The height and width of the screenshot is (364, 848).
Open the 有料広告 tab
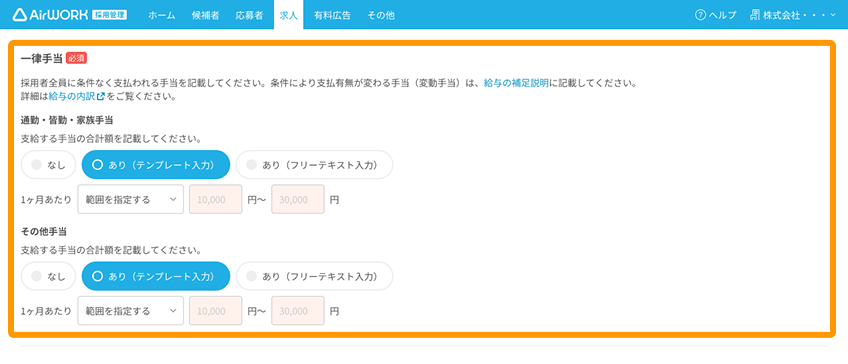point(332,15)
